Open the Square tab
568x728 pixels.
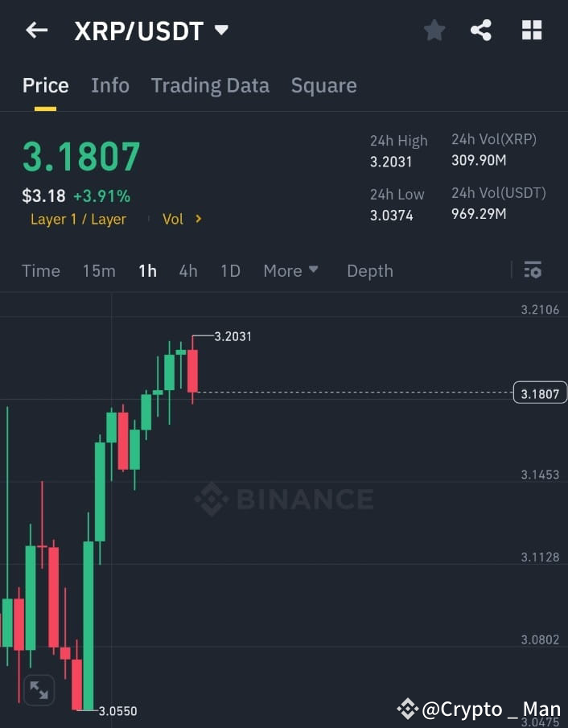323,85
